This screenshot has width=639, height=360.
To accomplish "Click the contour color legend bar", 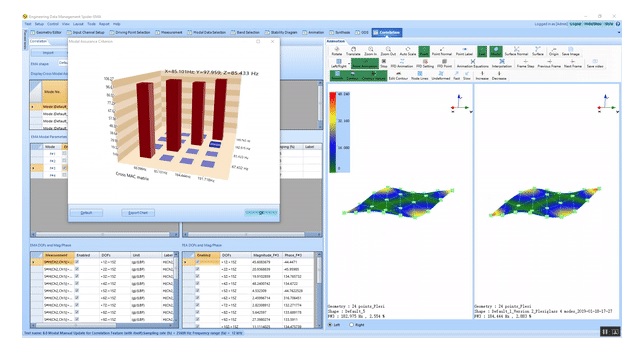I will [x=333, y=132].
